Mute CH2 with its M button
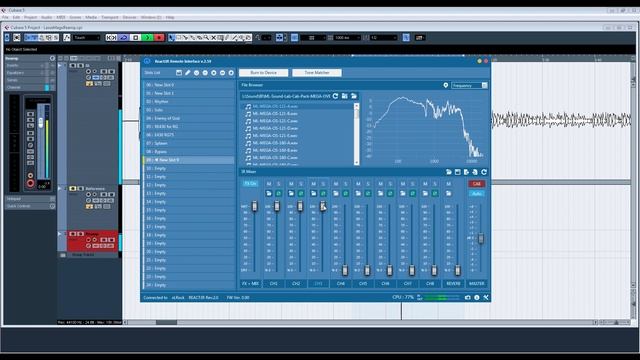The height and width of the screenshot is (360, 640). click(291, 184)
